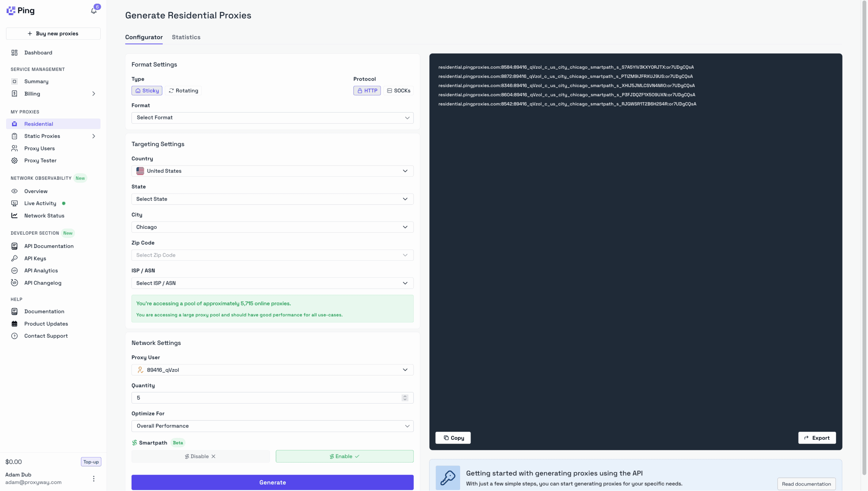Viewport: 868px width, 491px height.
Task: Expand the Billing submenu chevron
Action: [x=94, y=94]
